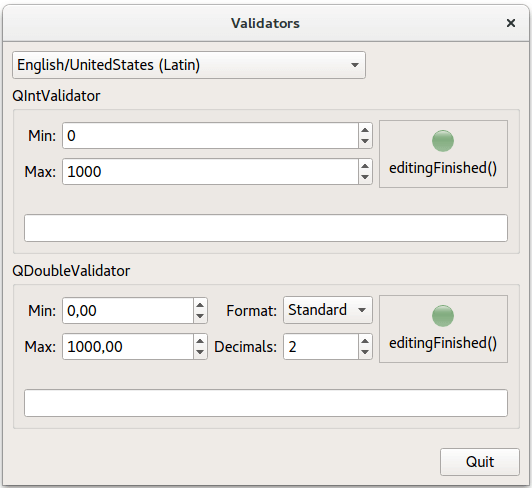Click into the Decimals field showing 2
This screenshot has width=532, height=488.
pyautogui.click(x=321, y=346)
